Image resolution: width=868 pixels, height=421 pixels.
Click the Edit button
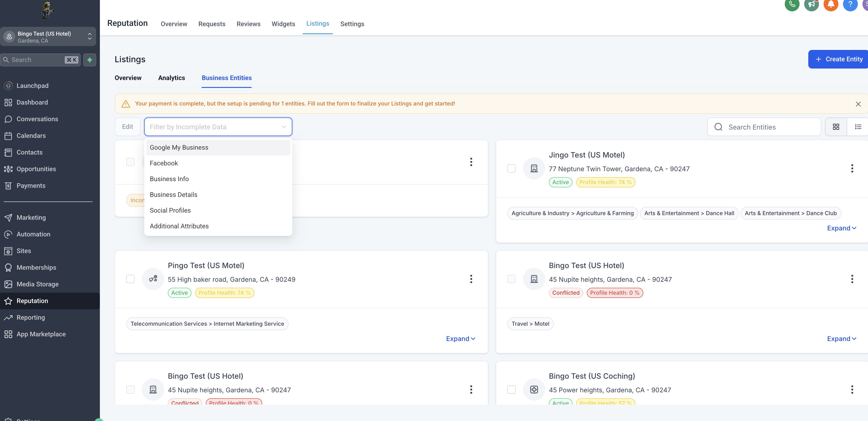tap(127, 127)
